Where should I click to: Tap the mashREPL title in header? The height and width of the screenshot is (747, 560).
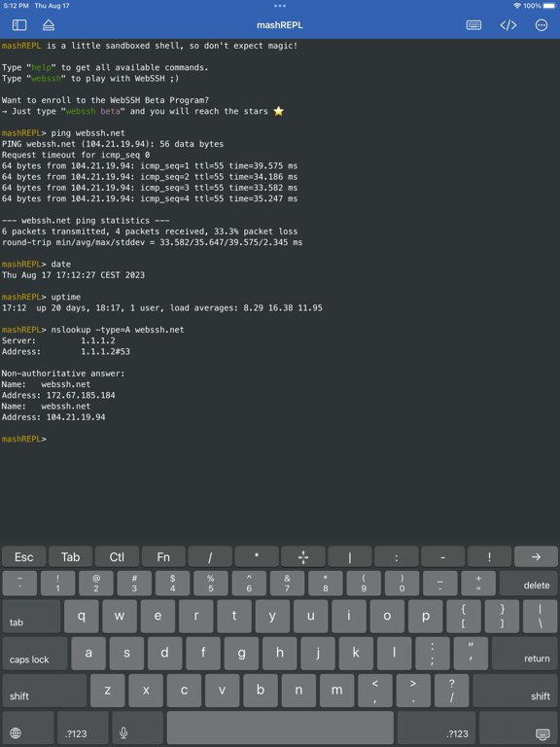click(x=280, y=25)
